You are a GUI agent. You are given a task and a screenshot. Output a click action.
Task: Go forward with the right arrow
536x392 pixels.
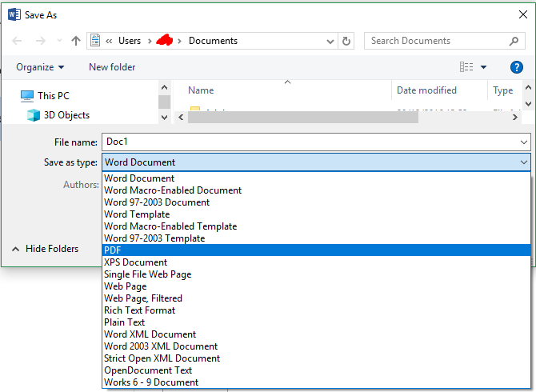(x=40, y=41)
